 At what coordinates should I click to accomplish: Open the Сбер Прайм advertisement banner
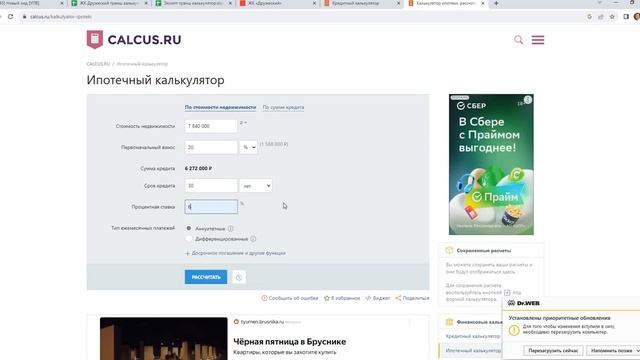click(491, 164)
